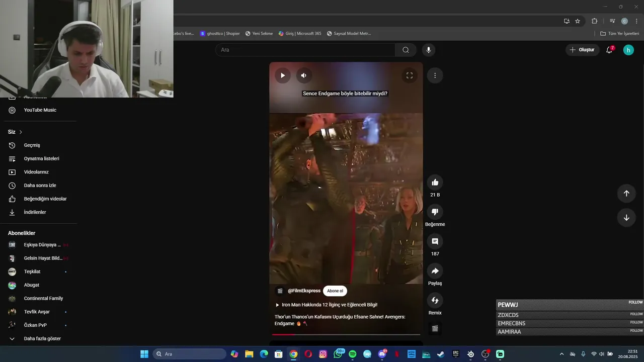This screenshot has height=362, width=644.
Task: Expand the Siz section
Action: (x=15, y=132)
